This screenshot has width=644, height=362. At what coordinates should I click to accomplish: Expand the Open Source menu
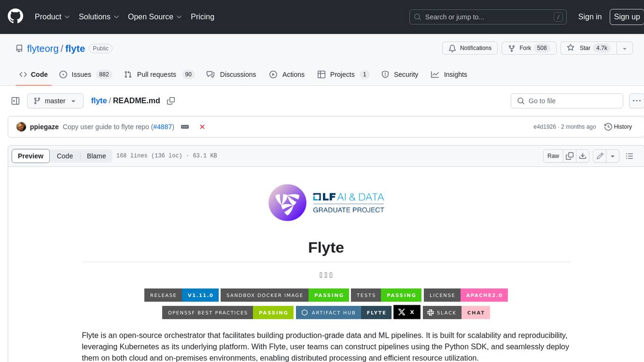point(155,17)
